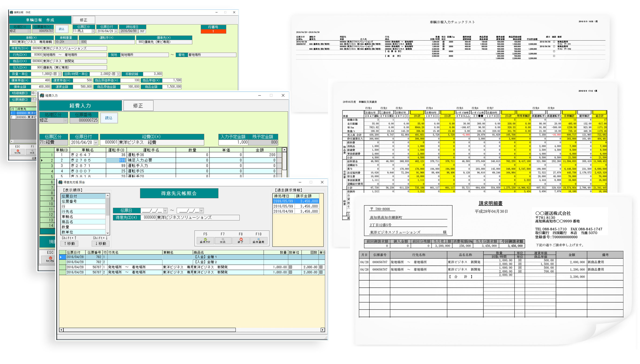The width and height of the screenshot is (640, 364).
Task: Click 商品名 column header in ledger grid
Action: point(228,253)
